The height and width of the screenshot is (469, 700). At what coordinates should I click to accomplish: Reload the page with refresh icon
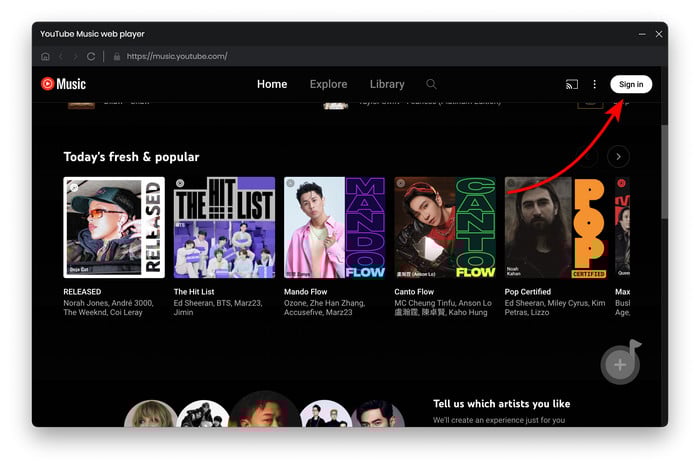point(91,56)
